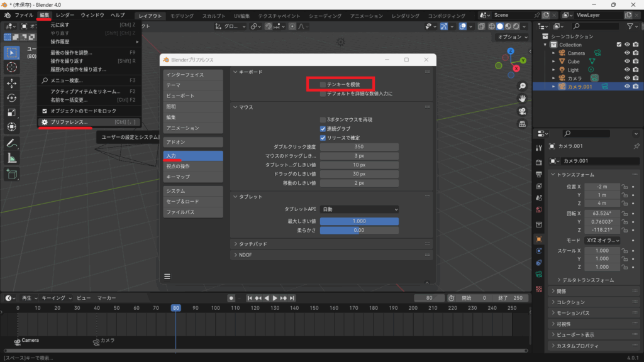The height and width of the screenshot is (362, 644).
Task: Click the viewport zoom magnifier icon
Action: pos(522,86)
